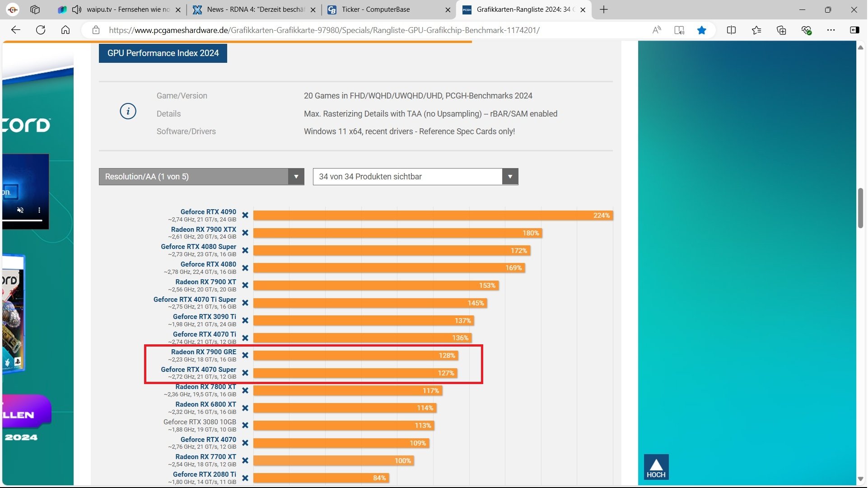
Task: Toggle off Geforce RTX 4070 Super entry
Action: click(245, 373)
